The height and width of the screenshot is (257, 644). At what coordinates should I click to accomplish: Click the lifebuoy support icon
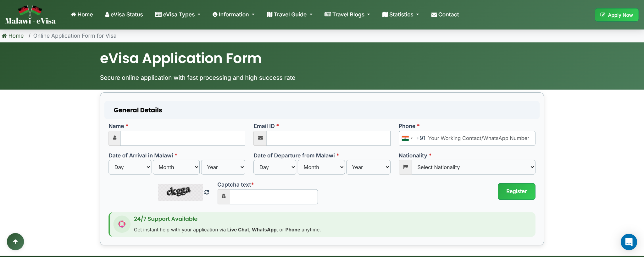click(122, 224)
